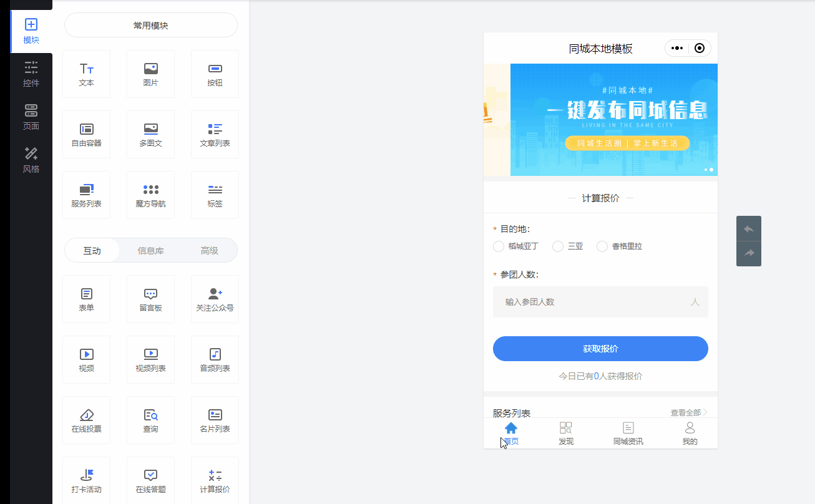Go to 同城资讯 in bottom navigation

pos(628,434)
